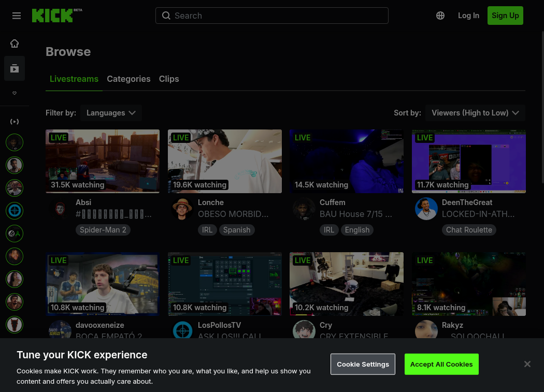Open the Following heart icon in sidebar
Viewport: 544px width, 392px height.
[x=15, y=93]
